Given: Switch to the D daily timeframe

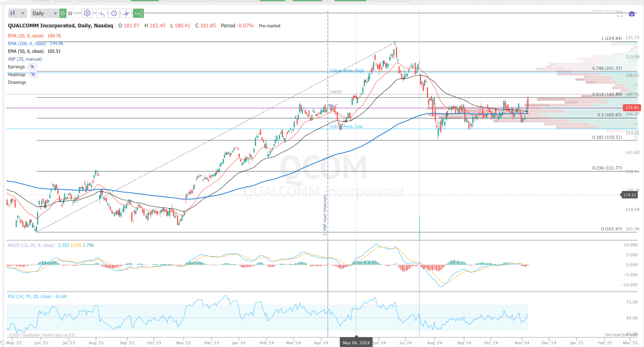Looking at the screenshot, I should coord(63,13).
